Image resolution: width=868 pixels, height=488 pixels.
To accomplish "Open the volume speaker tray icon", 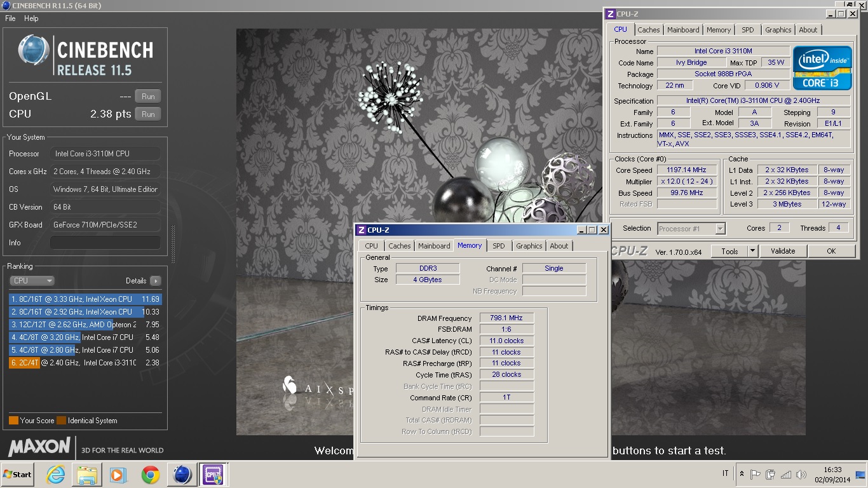I will (x=801, y=474).
